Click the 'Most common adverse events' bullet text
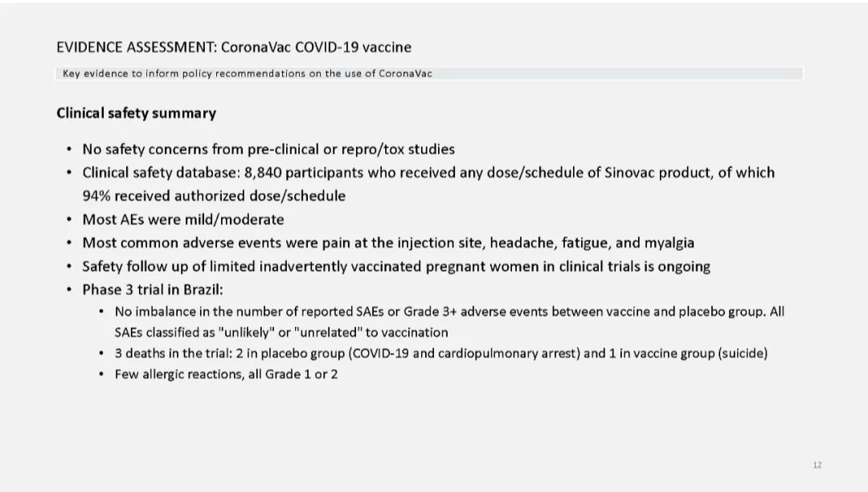This screenshot has width=868, height=492. click(x=388, y=243)
